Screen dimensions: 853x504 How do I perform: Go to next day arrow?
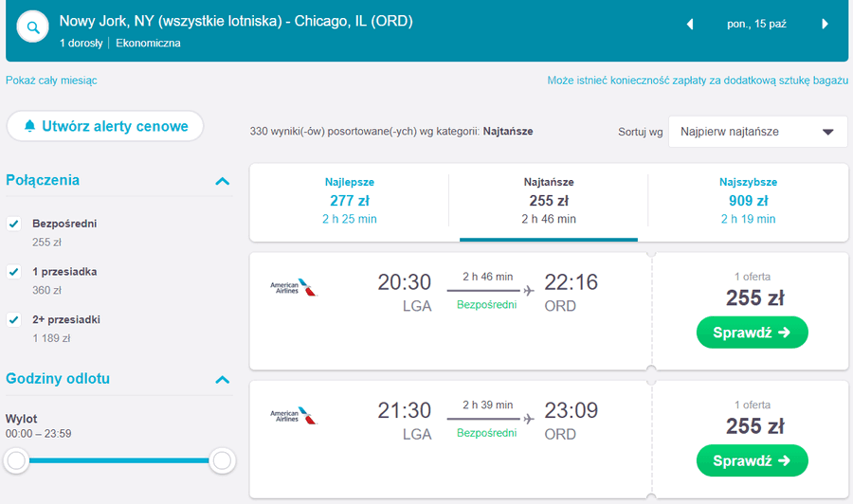(x=826, y=24)
